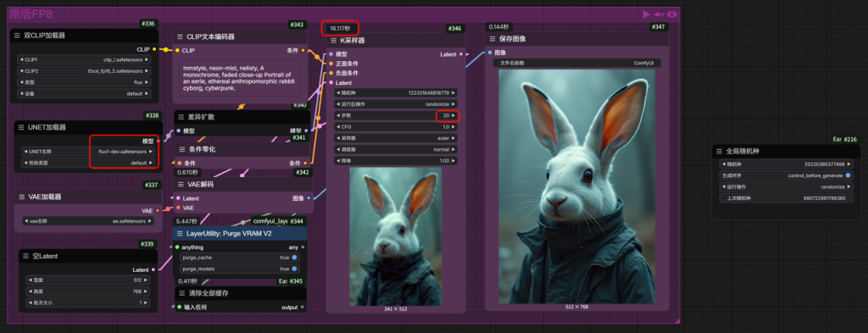Open the 类型 flux selector
868x333 pixels.
click(x=84, y=82)
